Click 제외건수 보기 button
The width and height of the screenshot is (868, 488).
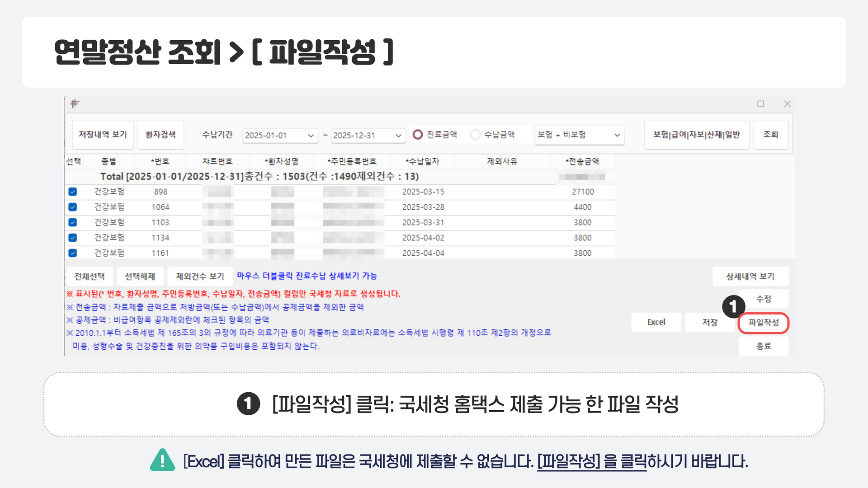200,276
